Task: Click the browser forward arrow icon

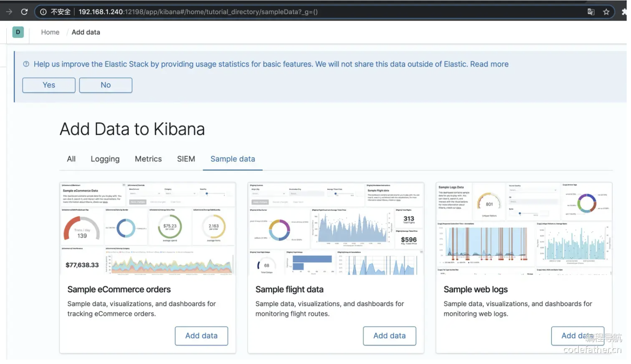Action: pos(9,12)
